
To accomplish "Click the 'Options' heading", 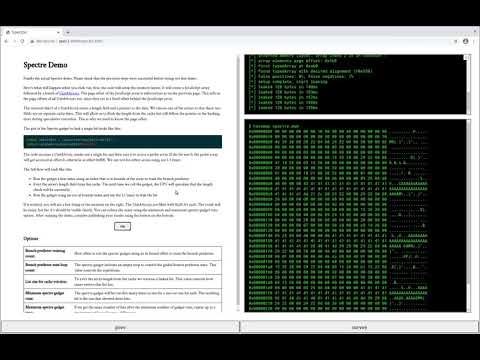I will [31, 239].
